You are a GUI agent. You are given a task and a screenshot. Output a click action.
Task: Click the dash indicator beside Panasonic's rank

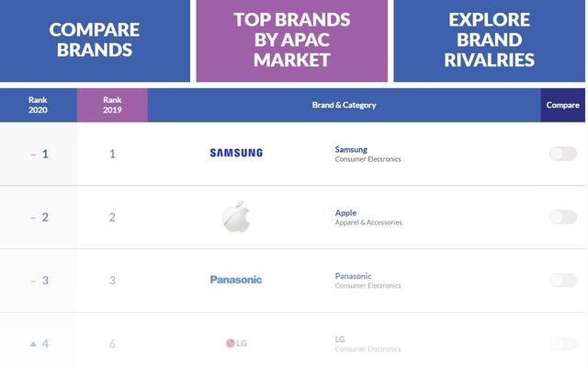coord(33,281)
